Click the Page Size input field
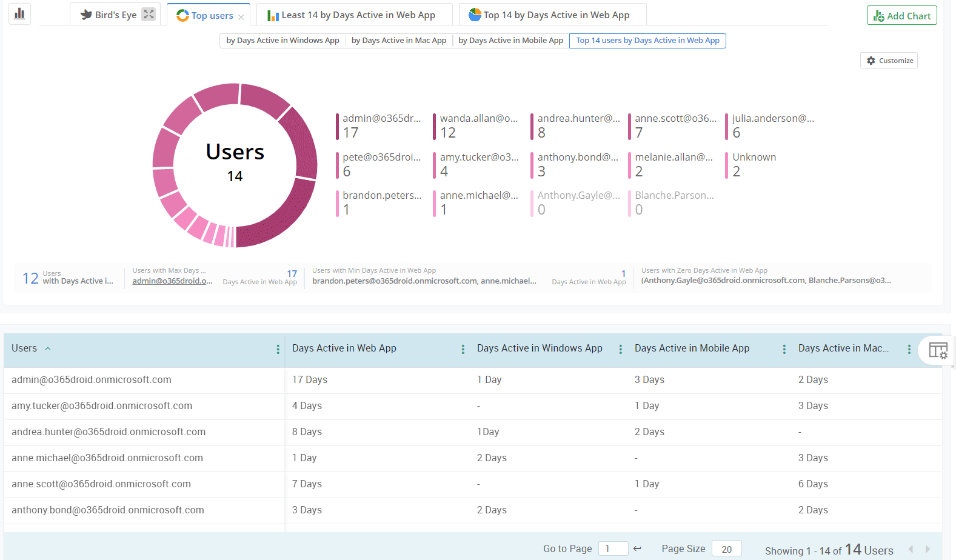The width and height of the screenshot is (956, 560). (726, 549)
